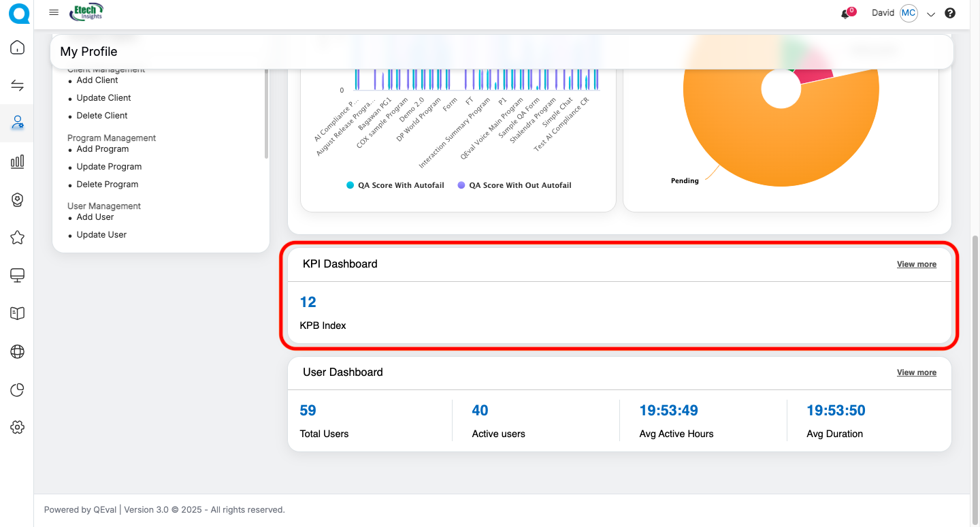980x527 pixels.
Task: Click the star icon in sidebar
Action: pos(18,237)
